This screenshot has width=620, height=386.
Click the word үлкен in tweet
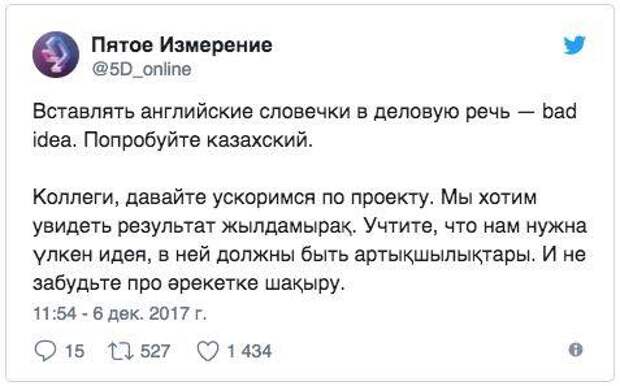point(62,255)
